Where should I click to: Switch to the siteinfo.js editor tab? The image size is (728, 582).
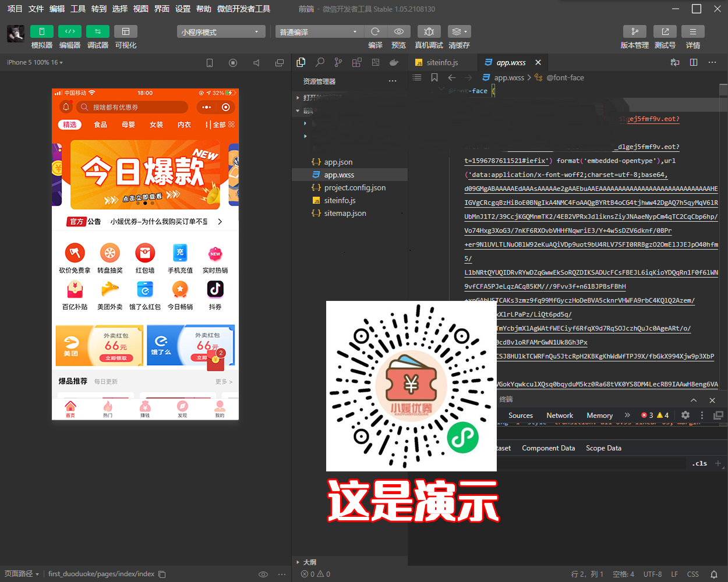click(442, 62)
